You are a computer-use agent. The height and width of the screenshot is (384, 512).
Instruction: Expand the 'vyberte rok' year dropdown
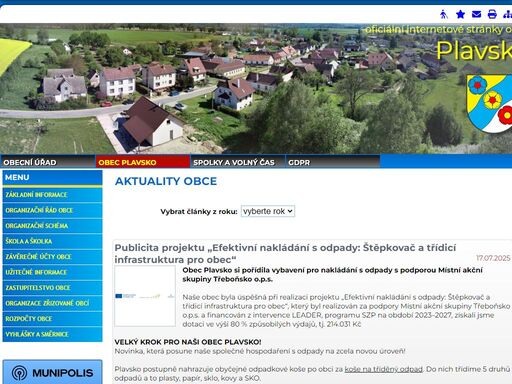pyautogui.click(x=268, y=211)
